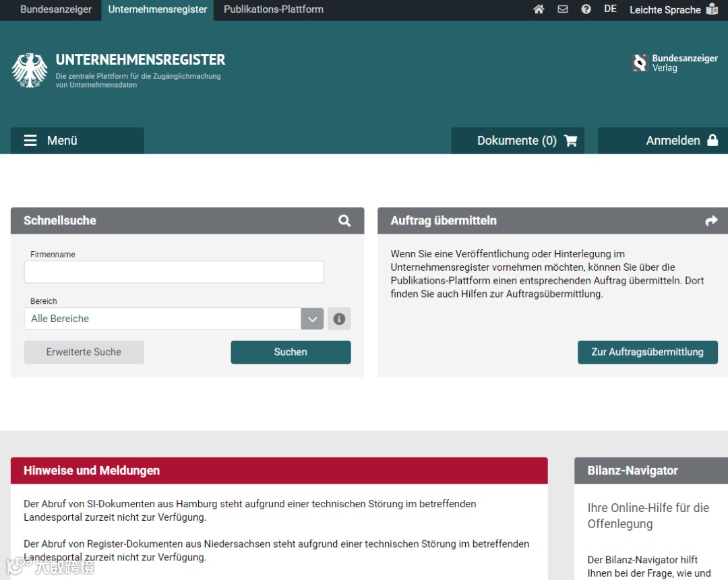This screenshot has height=580, width=728.
Task: Click the Schnellsuche magnifier icon
Action: [x=344, y=221]
